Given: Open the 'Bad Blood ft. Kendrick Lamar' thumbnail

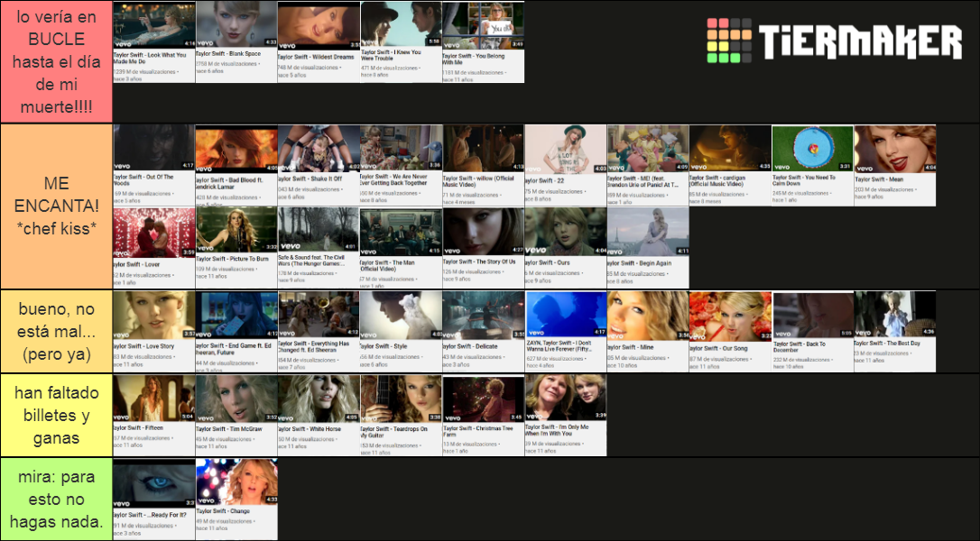Looking at the screenshot, I should pos(236,166).
